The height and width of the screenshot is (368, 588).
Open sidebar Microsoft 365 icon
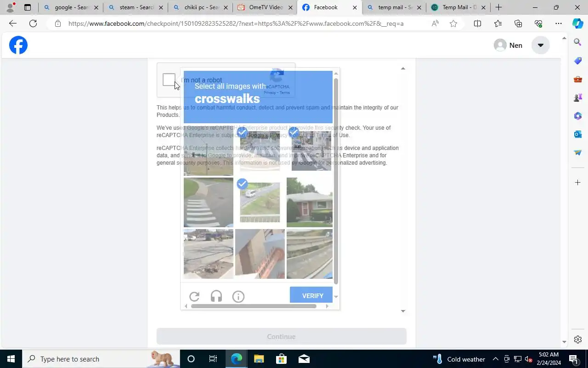point(578,116)
